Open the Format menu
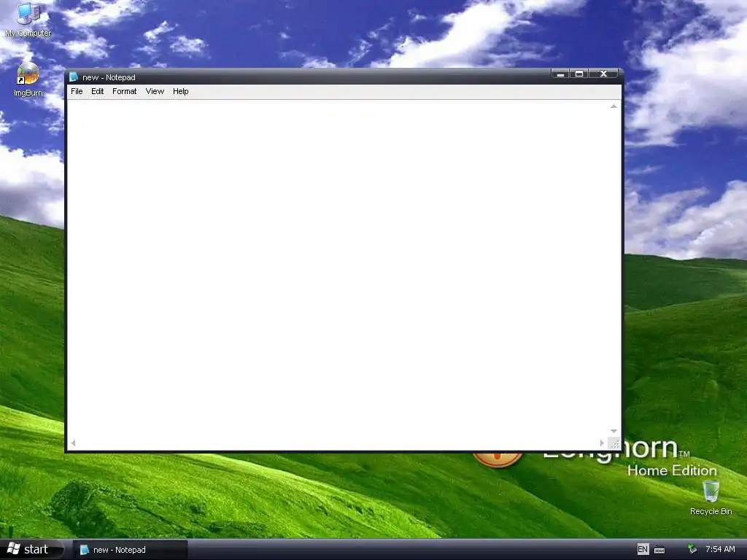The height and width of the screenshot is (560, 747). 124,91
